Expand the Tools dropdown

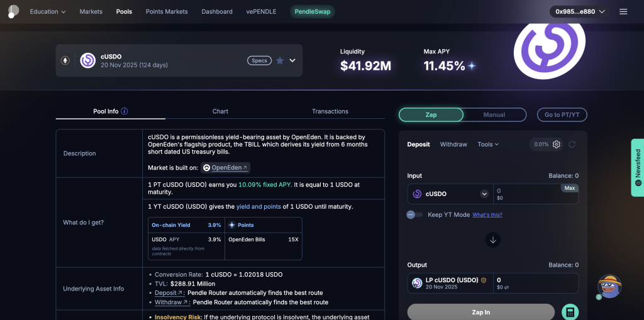pyautogui.click(x=488, y=145)
